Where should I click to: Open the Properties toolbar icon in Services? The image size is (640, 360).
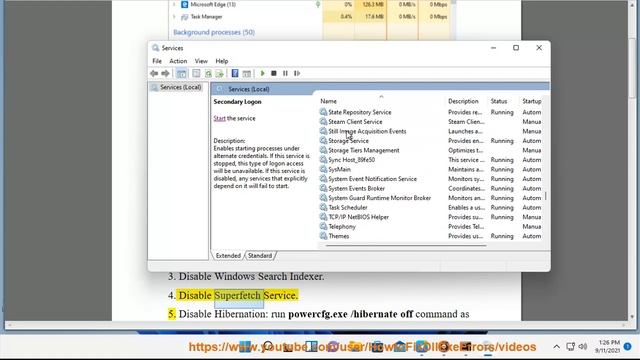click(x=196, y=73)
